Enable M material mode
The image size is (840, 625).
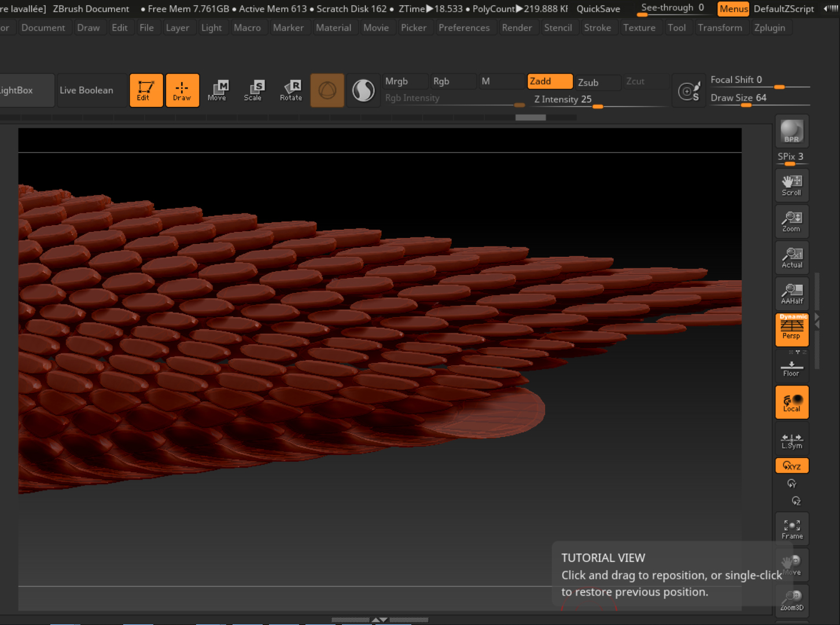pos(501,81)
